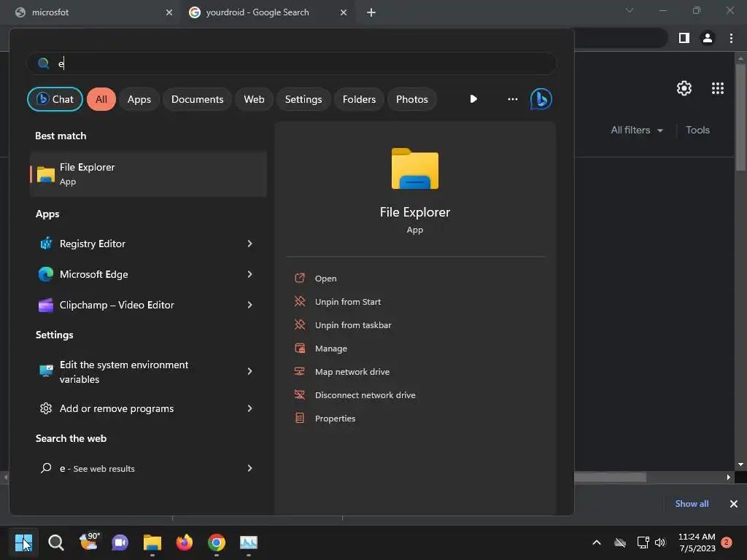Choose Open in File Explorer actions

(x=326, y=279)
